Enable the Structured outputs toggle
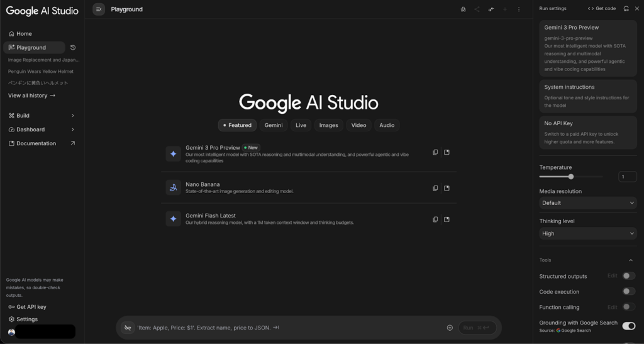The image size is (644, 344). click(x=628, y=276)
